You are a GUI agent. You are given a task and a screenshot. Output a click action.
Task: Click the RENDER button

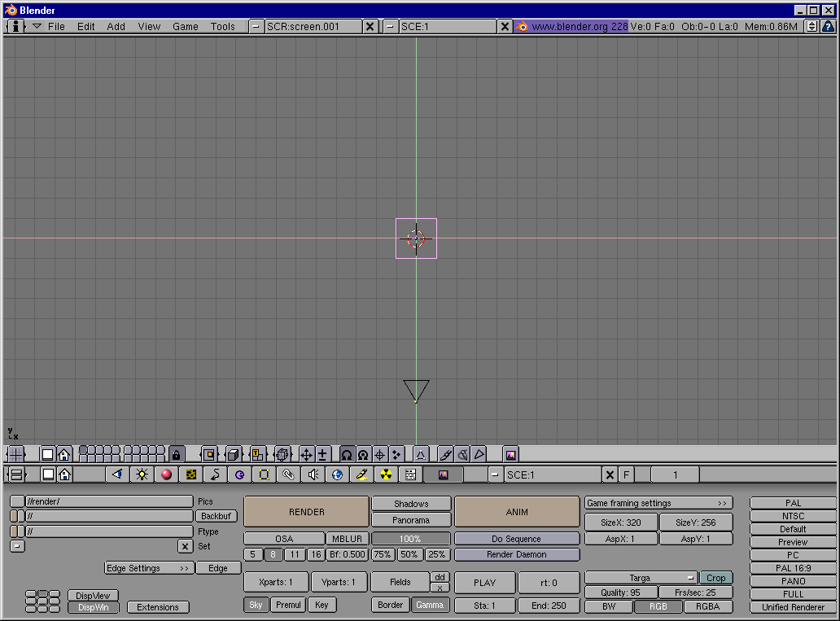click(306, 512)
